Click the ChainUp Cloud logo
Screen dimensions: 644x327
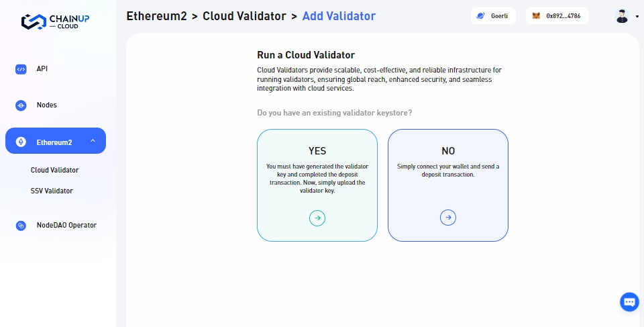pos(55,21)
